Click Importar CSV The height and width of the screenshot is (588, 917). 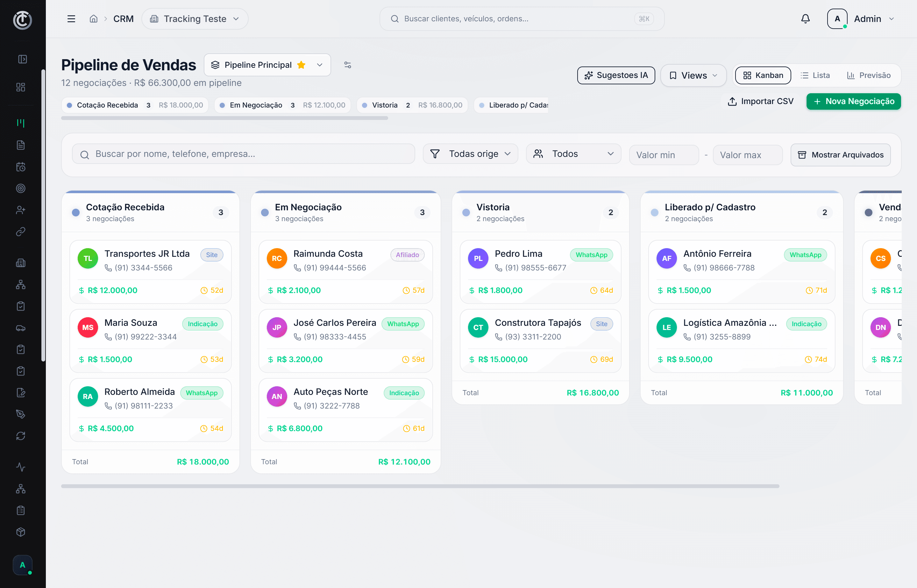pyautogui.click(x=761, y=101)
